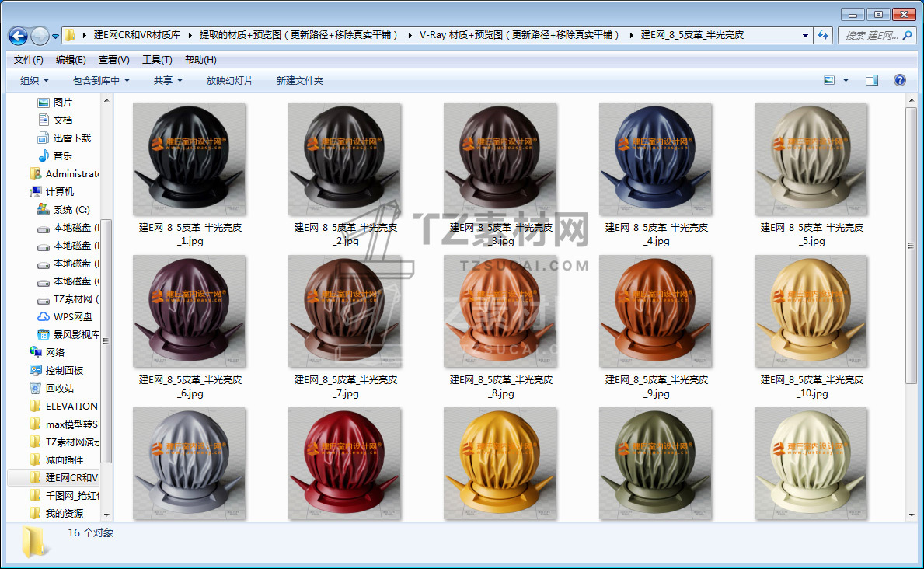The image size is (924, 569).
Task: Click 放映幻灯片 button
Action: point(230,80)
